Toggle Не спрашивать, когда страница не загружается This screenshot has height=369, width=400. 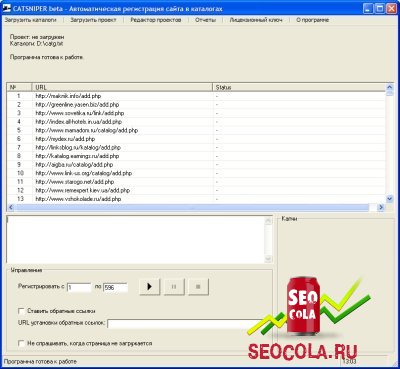21,343
